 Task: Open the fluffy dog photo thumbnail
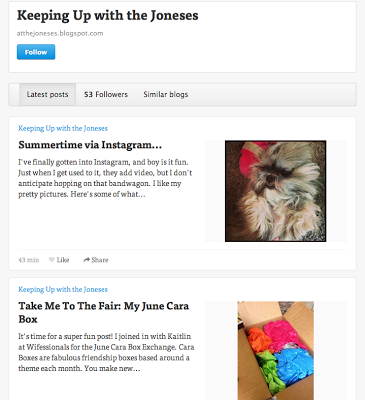276,191
